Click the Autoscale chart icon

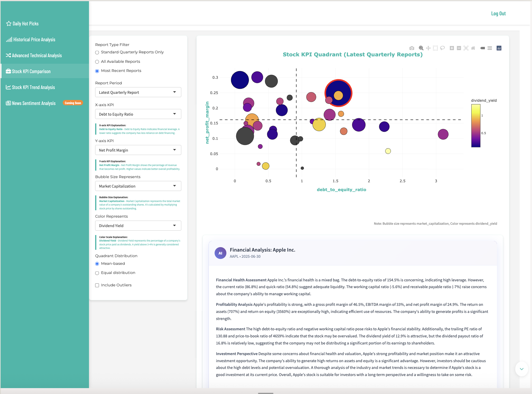point(466,48)
